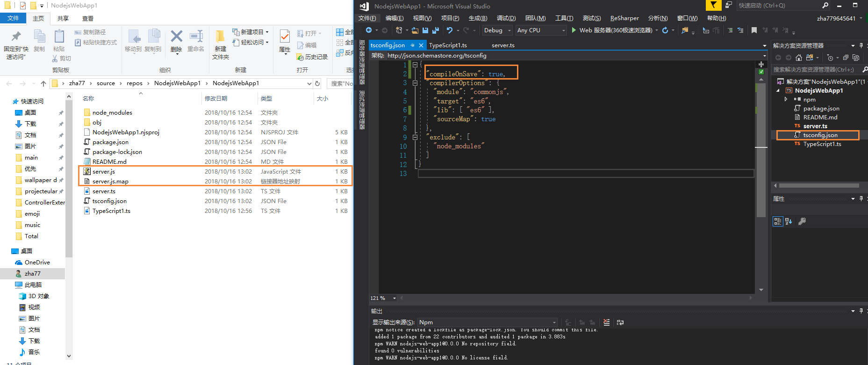Toggle auto-hide pin of Solution Explorer panel
Viewport: 868px width, 365px height.
(x=861, y=45)
